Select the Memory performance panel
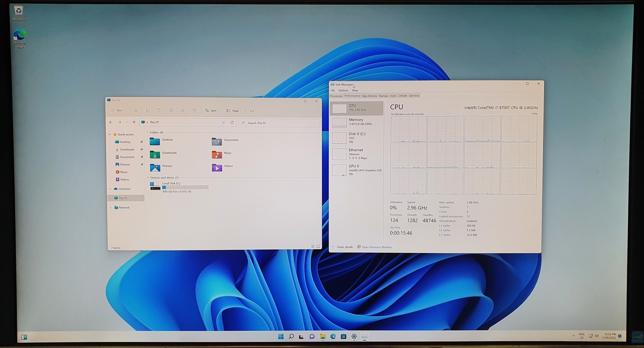Screen dimensions: 644x348 tap(356, 121)
